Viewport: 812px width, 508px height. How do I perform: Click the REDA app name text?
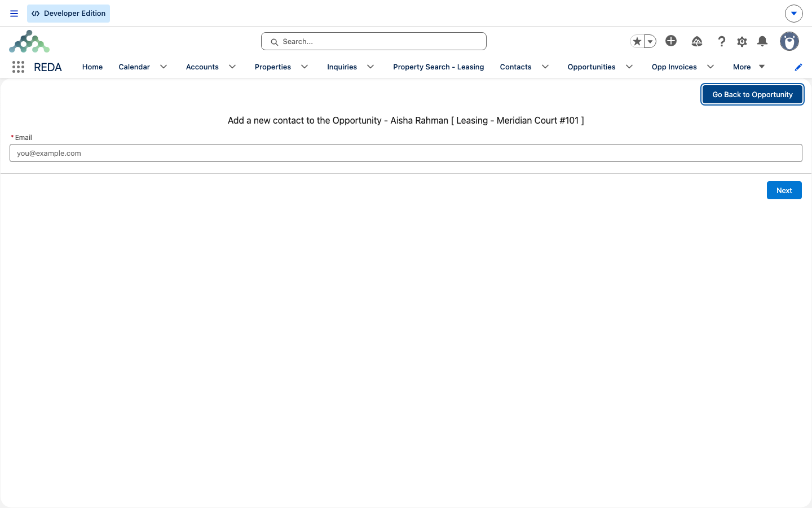[x=48, y=67]
